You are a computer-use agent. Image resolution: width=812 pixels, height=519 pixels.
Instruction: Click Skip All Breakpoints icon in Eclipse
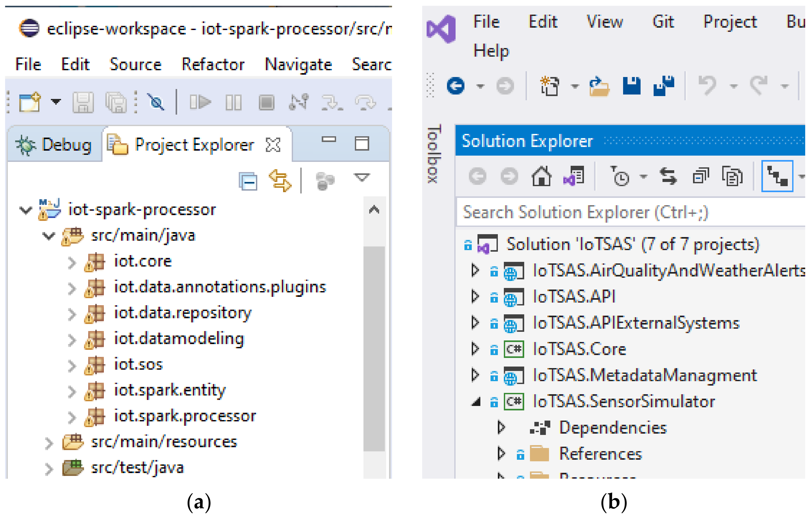point(156,102)
